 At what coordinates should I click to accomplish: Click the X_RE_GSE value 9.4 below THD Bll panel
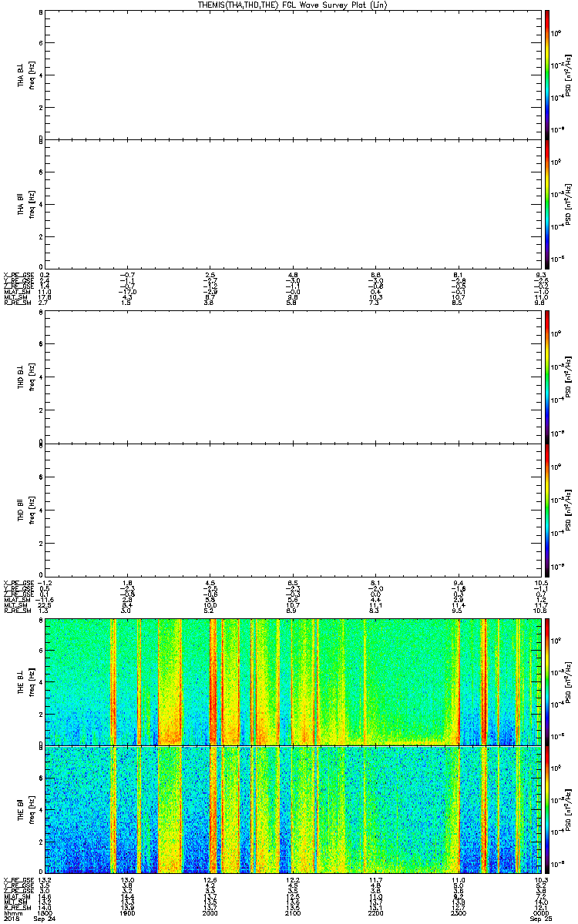[458, 582]
